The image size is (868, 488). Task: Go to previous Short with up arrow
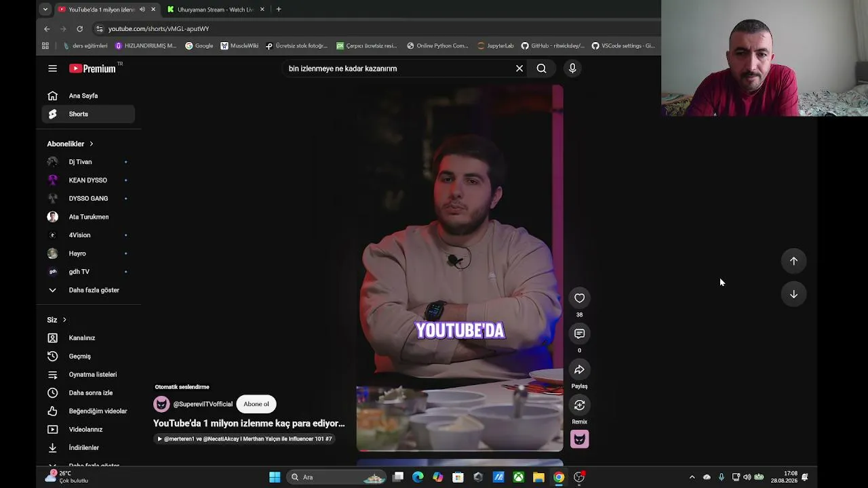(793, 261)
